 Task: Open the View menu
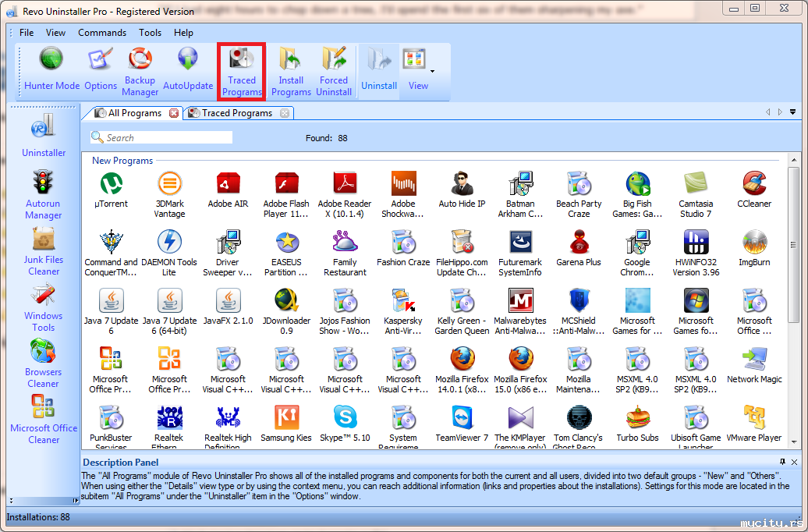coord(55,33)
